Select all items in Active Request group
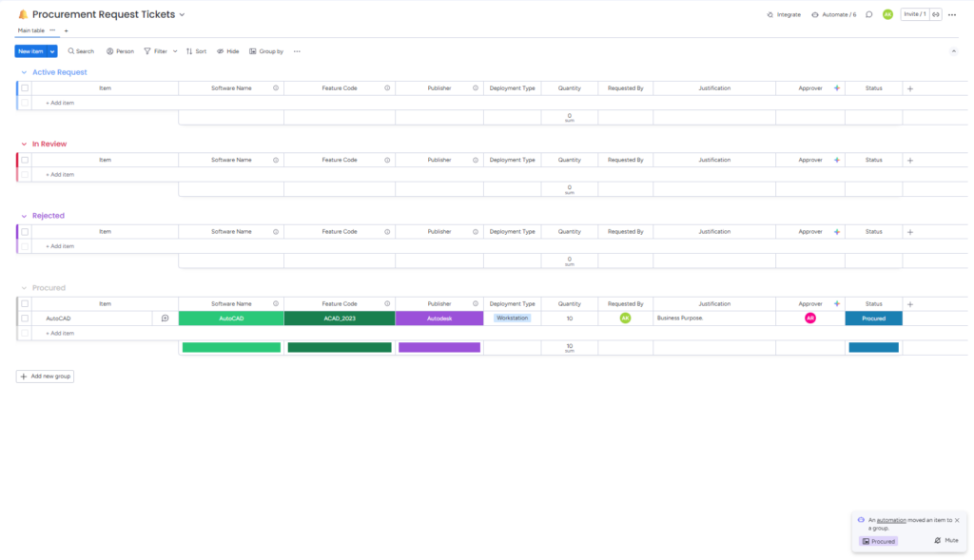The width and height of the screenshot is (974, 560). pyautogui.click(x=25, y=88)
